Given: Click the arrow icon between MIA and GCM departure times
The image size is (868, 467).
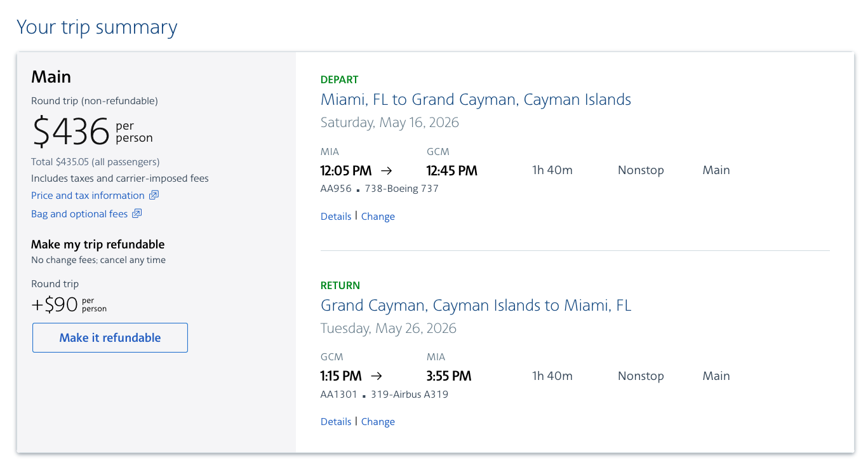Looking at the screenshot, I should coord(387,170).
